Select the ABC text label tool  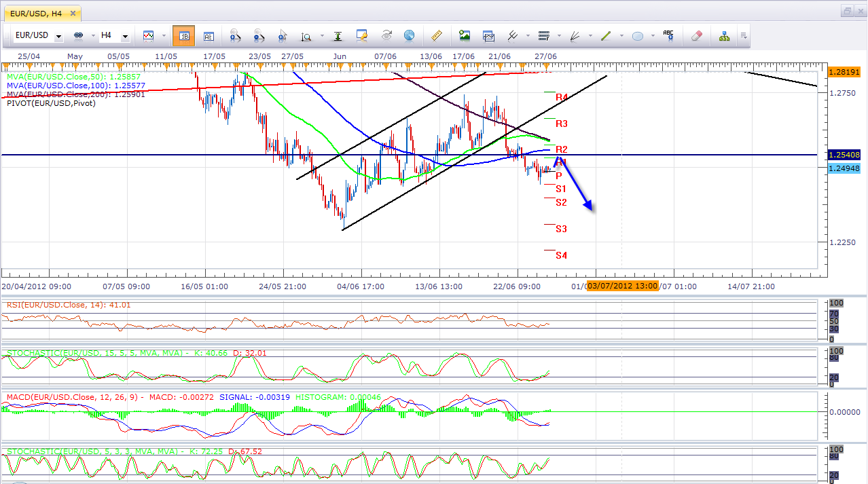coord(668,35)
